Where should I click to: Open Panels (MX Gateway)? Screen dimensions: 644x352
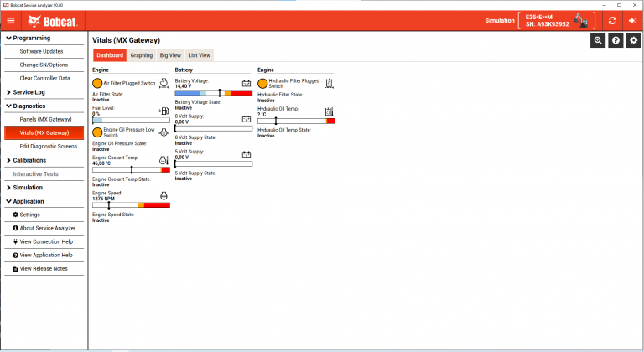coord(44,119)
